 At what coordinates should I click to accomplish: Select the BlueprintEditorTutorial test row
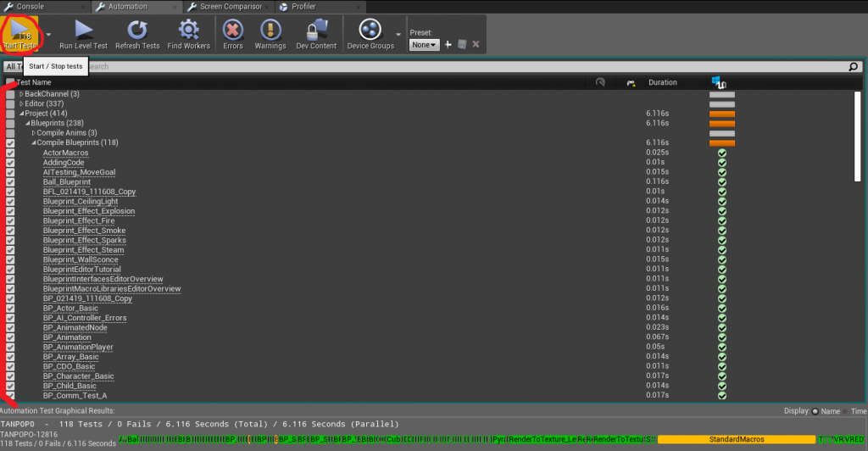point(82,270)
